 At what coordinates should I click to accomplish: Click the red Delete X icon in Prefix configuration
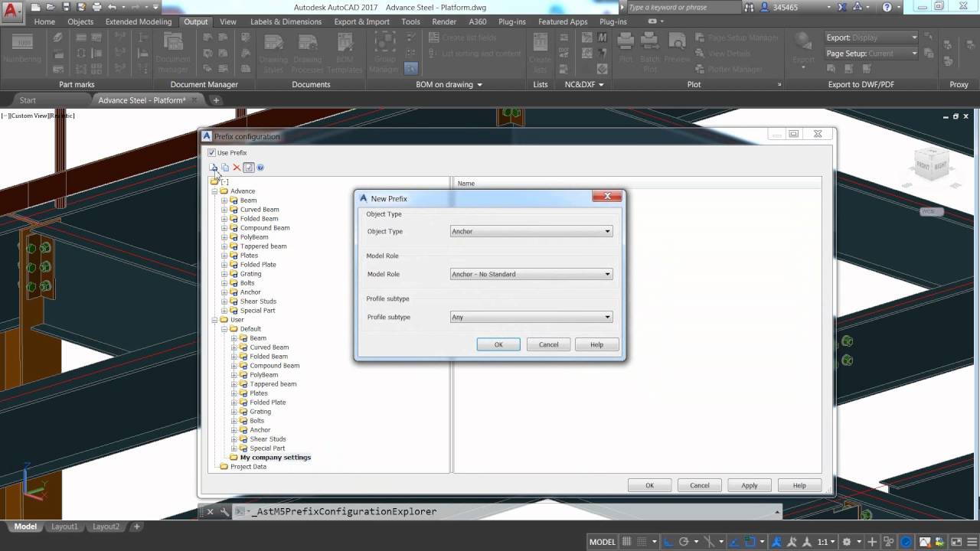(237, 168)
